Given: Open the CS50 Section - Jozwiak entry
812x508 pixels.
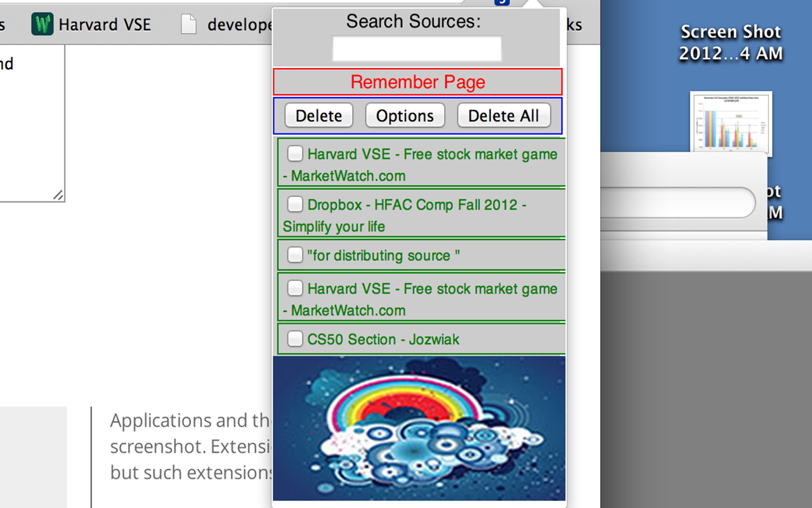Looking at the screenshot, I should click(383, 339).
